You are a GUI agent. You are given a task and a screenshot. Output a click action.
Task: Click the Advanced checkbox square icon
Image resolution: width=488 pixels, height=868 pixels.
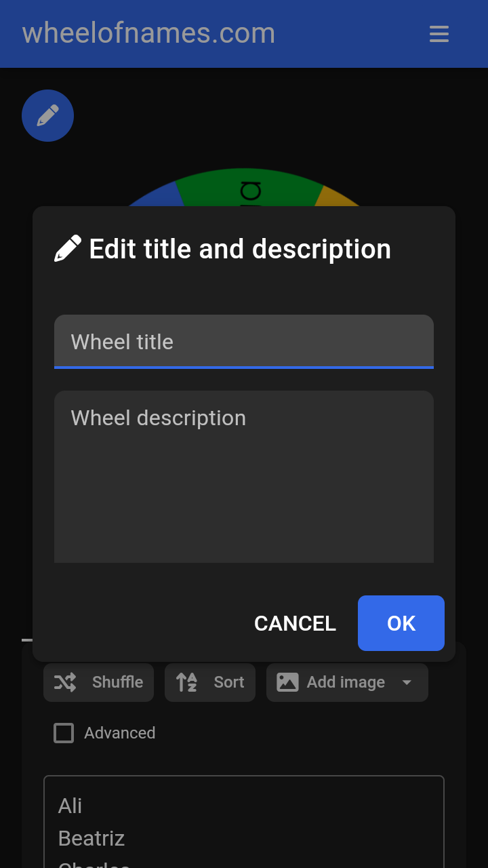click(63, 732)
